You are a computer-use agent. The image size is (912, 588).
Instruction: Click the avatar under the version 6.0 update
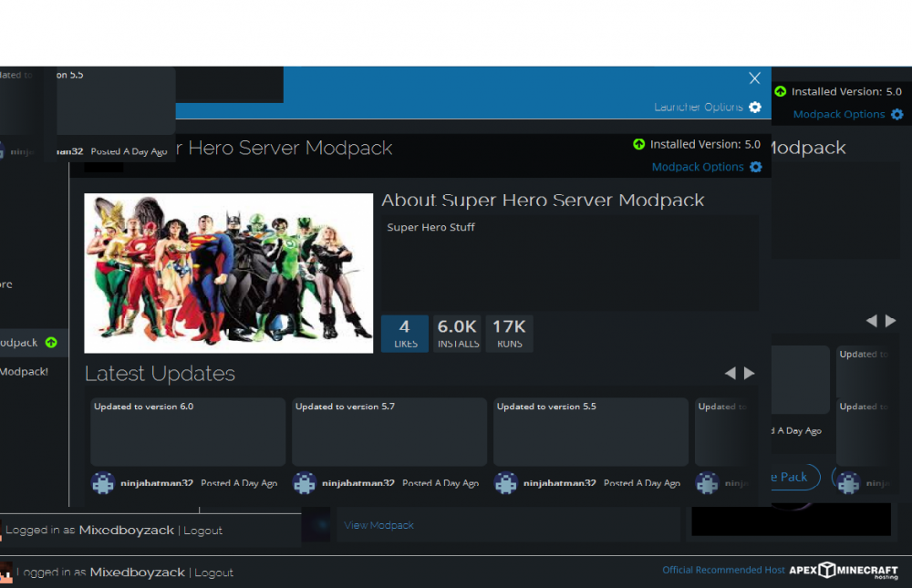coord(103,483)
